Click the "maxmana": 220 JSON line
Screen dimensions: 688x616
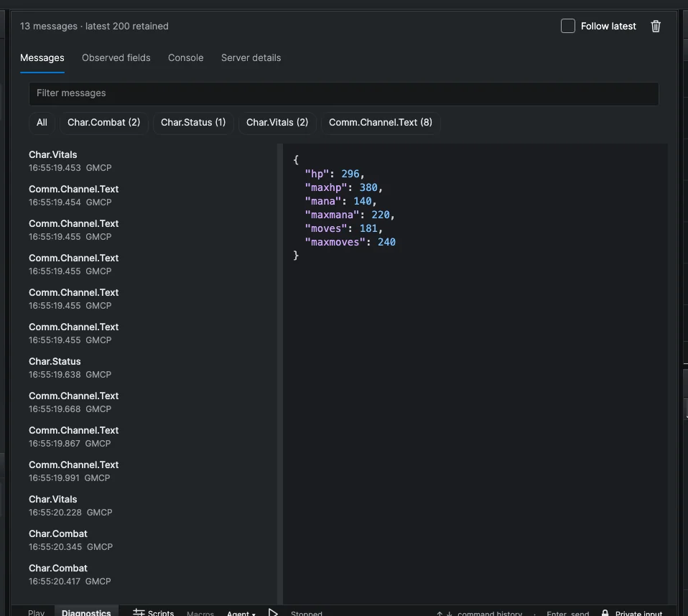pos(350,215)
